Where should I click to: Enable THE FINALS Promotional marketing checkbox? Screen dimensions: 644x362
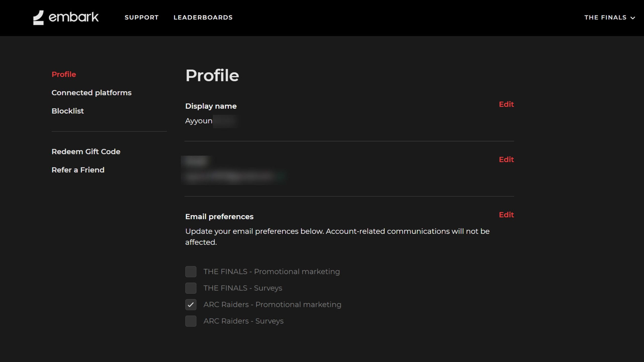(191, 272)
